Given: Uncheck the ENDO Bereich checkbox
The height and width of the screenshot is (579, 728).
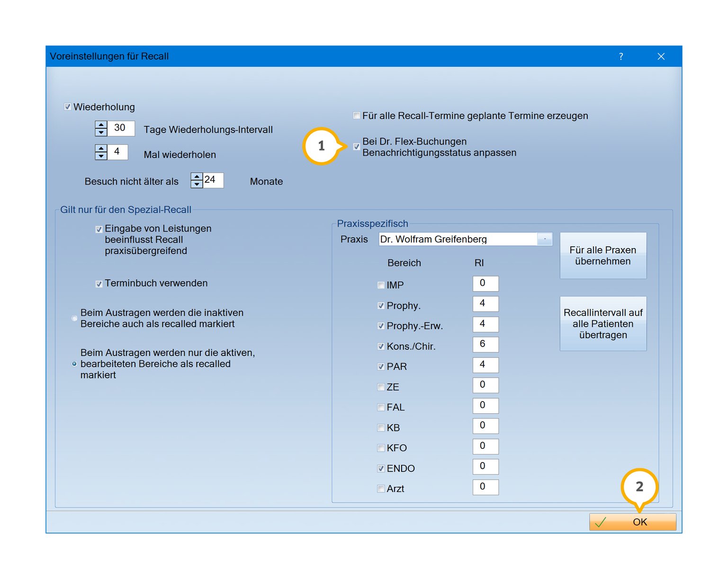Looking at the screenshot, I should (381, 468).
